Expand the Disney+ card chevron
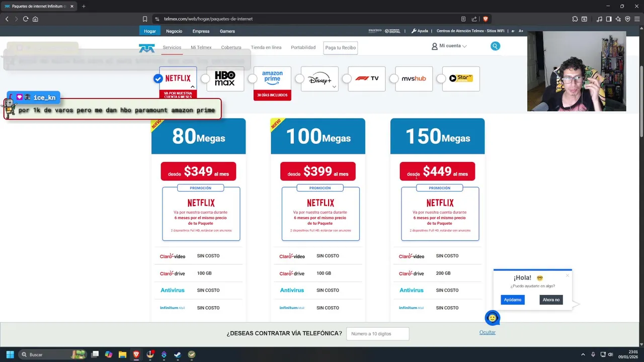Screen dimensions: 644x362 [334, 86]
